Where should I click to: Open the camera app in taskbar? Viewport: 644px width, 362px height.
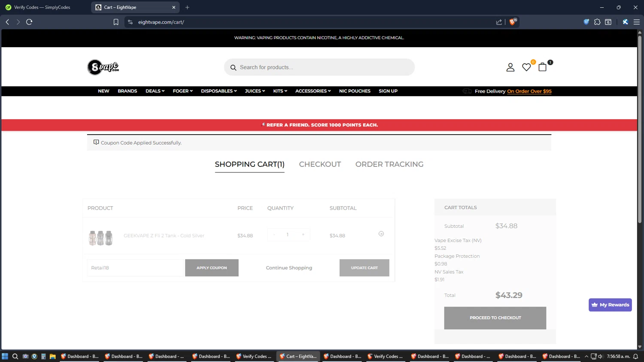pyautogui.click(x=25, y=356)
